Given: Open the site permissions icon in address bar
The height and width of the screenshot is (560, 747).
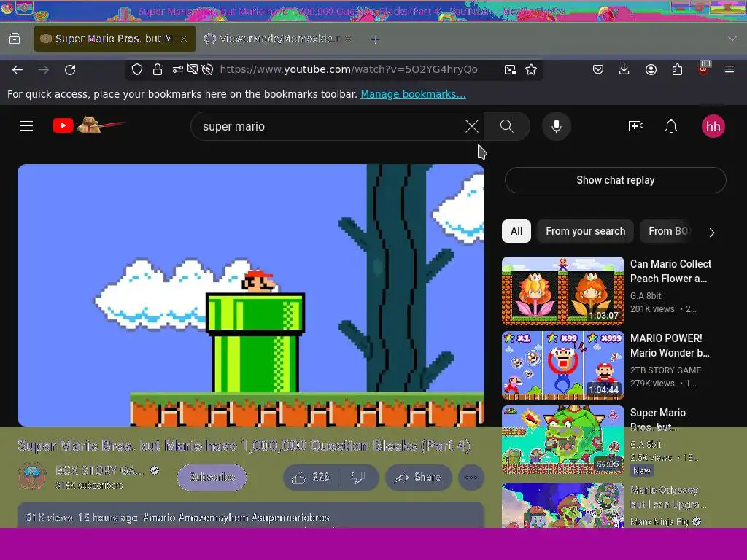Looking at the screenshot, I should point(178,69).
